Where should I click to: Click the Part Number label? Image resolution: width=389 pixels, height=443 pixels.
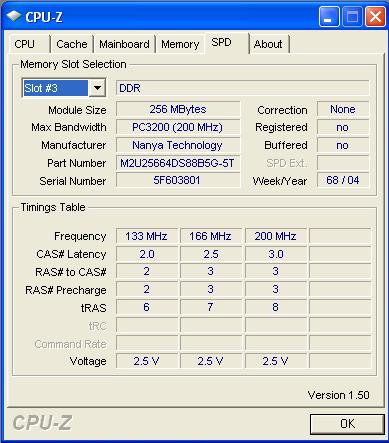[77, 163]
